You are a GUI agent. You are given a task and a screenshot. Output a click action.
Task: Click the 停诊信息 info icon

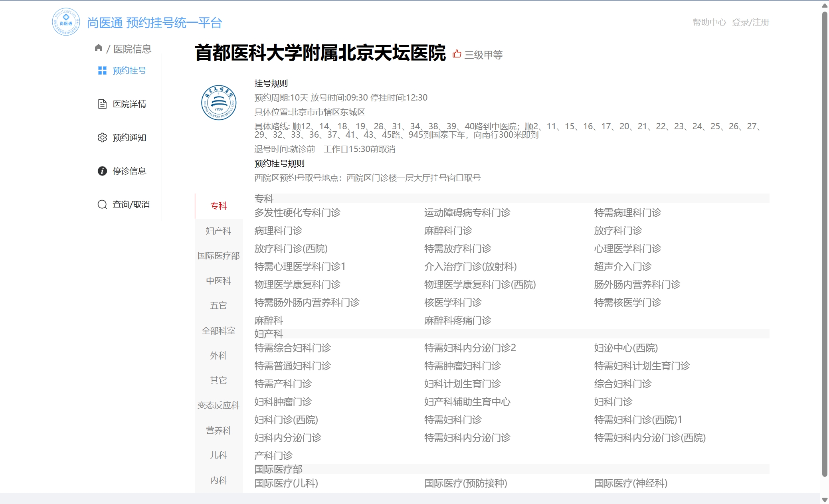coord(102,171)
